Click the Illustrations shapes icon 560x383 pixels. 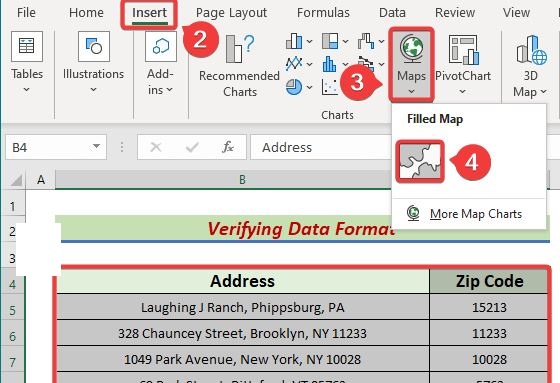point(94,46)
